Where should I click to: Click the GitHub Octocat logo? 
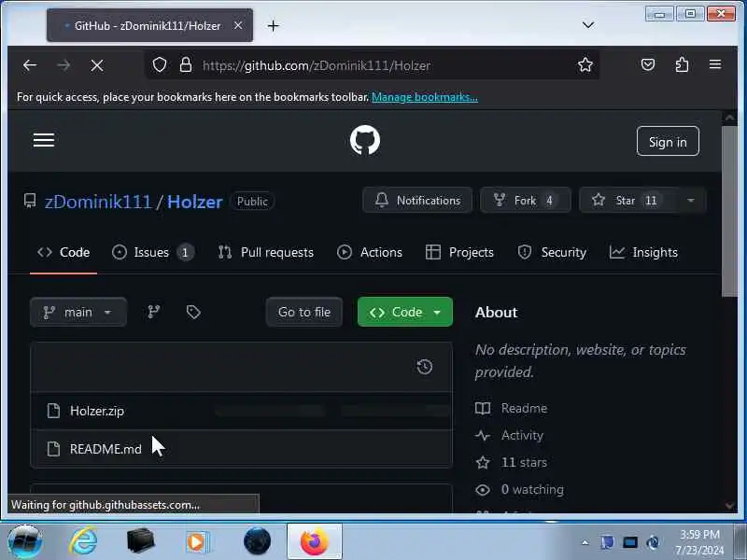click(x=365, y=140)
